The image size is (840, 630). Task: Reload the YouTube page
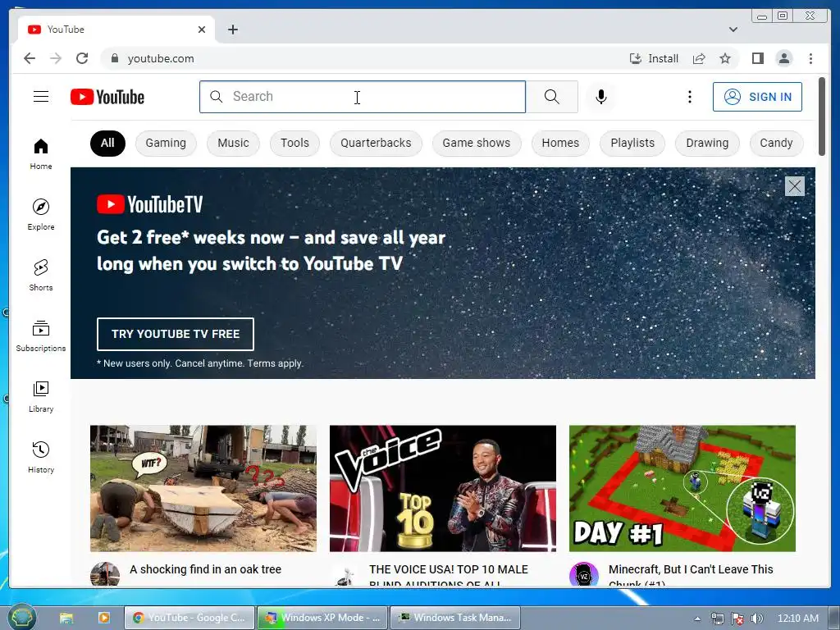pos(82,58)
